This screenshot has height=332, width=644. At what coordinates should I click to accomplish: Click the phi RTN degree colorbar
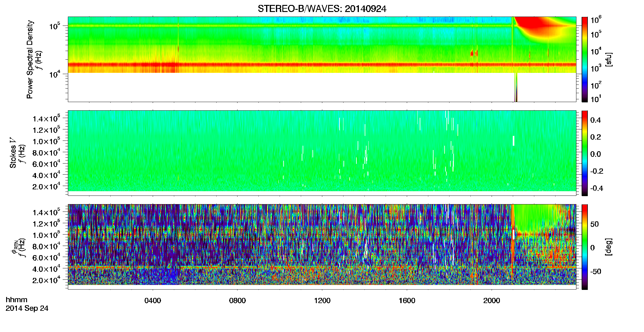coord(585,247)
